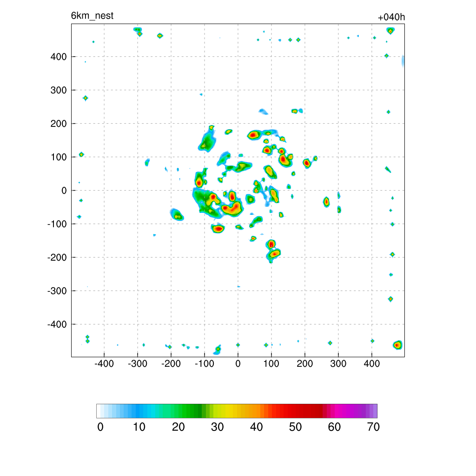Click the "+040h" forecast hour label

(x=391, y=17)
